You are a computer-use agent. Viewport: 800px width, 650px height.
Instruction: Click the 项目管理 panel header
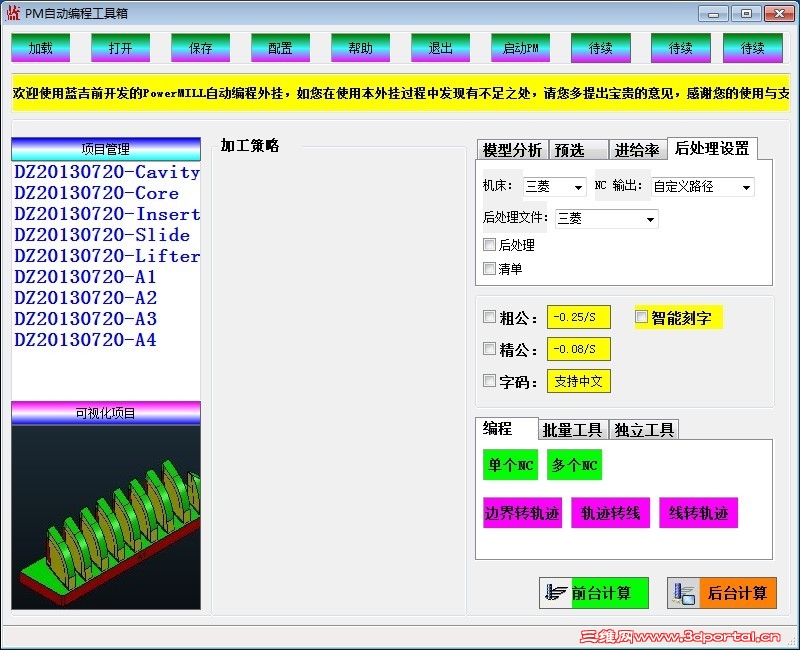(x=106, y=149)
